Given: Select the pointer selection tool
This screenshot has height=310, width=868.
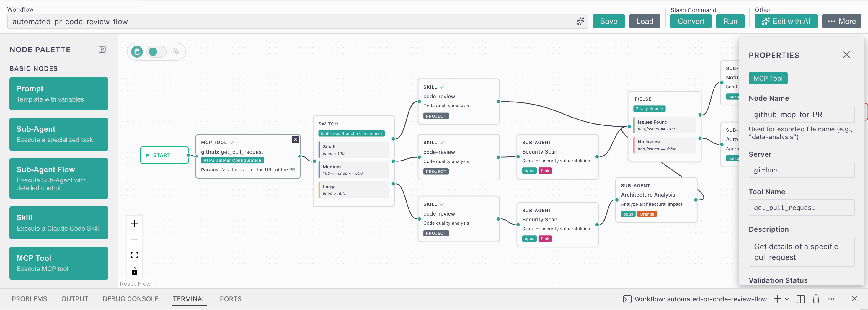Looking at the screenshot, I should pyautogui.click(x=176, y=52).
